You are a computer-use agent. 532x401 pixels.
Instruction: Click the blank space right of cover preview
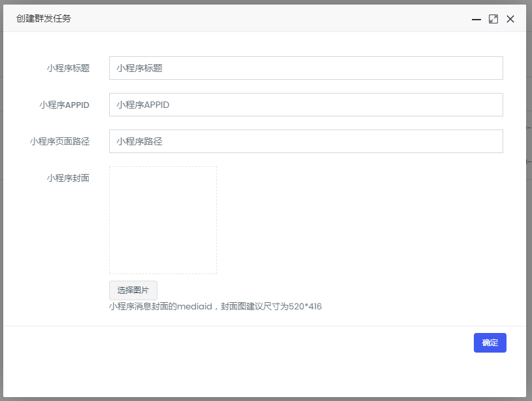coord(359,220)
